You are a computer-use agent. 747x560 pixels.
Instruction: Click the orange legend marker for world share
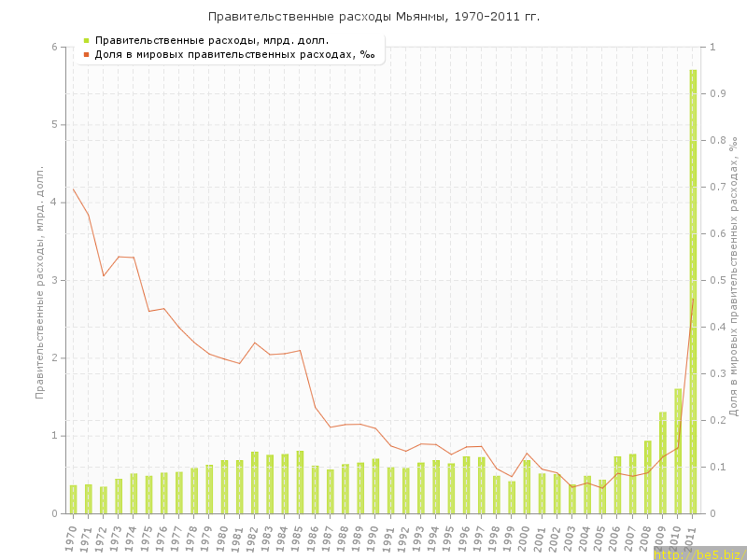point(86,54)
